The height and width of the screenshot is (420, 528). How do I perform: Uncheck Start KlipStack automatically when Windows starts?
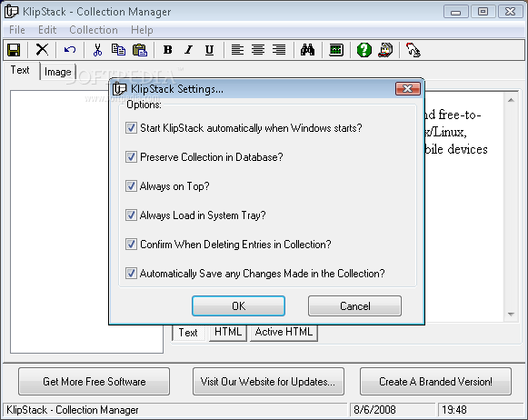pyautogui.click(x=131, y=128)
